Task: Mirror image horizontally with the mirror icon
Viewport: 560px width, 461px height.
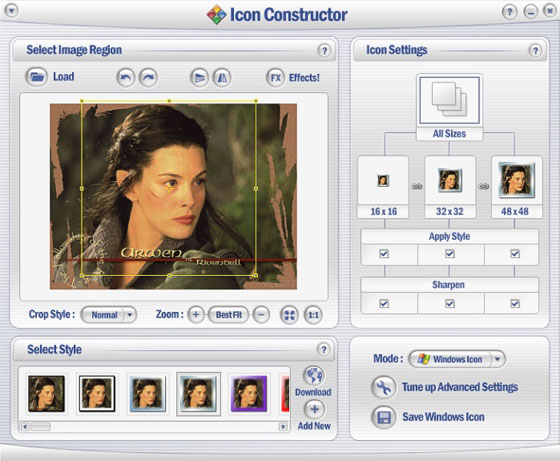Action: [222, 77]
